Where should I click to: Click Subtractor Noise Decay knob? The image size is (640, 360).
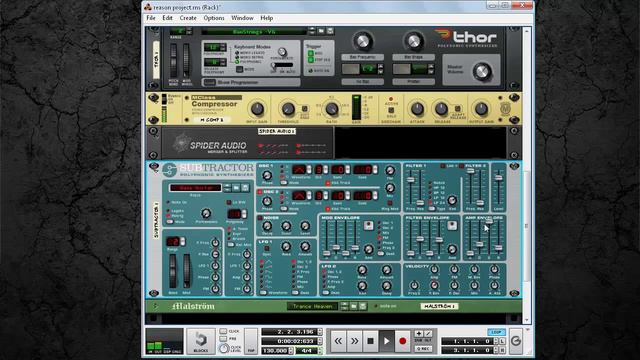point(267,226)
